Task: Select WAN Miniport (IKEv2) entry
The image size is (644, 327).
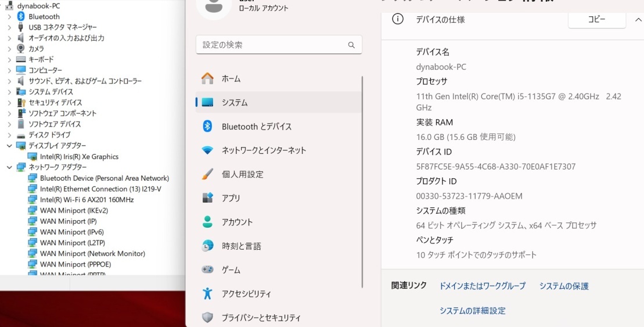Action: 74,210
